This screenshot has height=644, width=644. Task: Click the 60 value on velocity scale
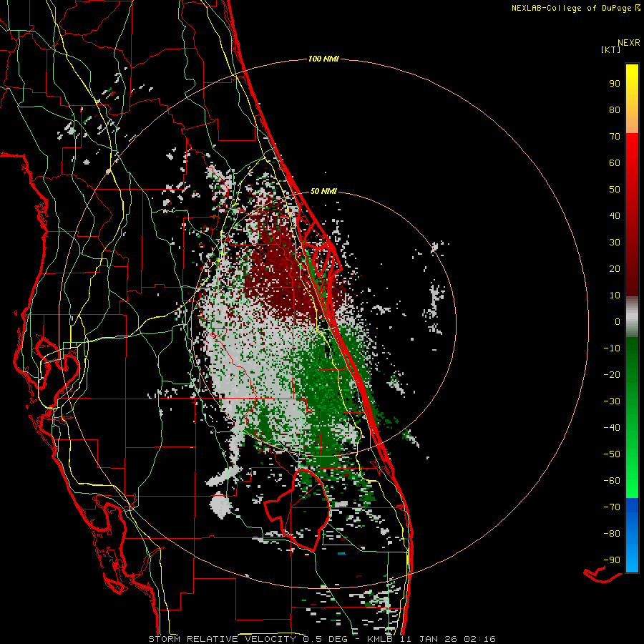(615, 163)
